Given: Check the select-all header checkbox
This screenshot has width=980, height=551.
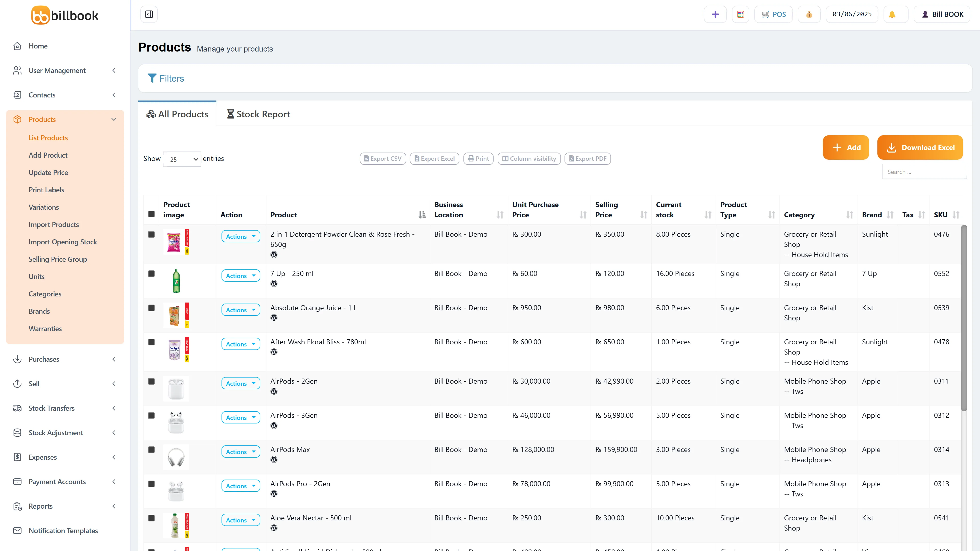Looking at the screenshot, I should [x=151, y=214].
